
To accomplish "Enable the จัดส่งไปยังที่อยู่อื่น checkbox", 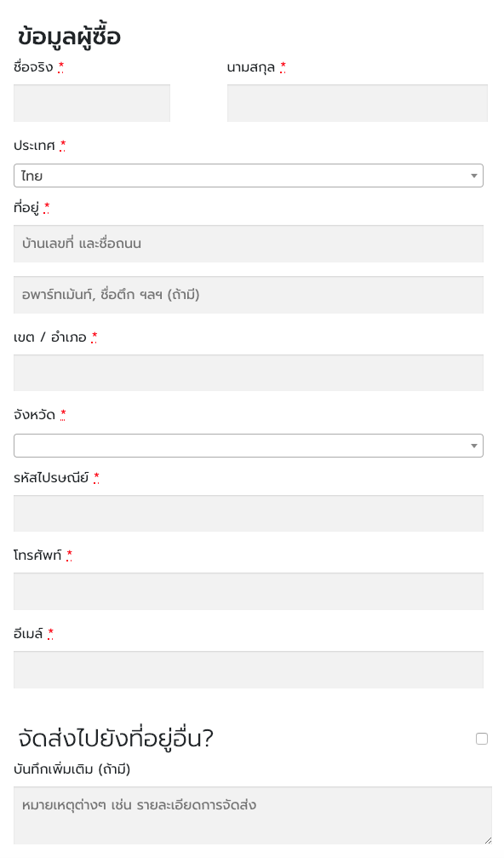I will (x=482, y=739).
